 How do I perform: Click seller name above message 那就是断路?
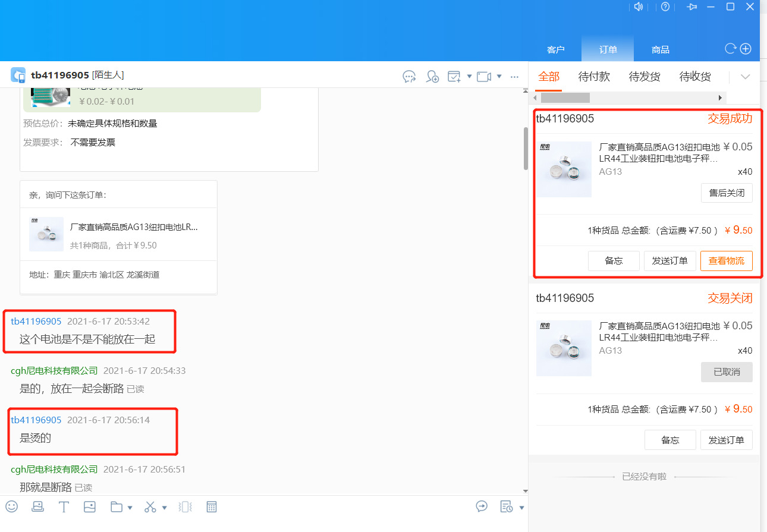point(54,470)
